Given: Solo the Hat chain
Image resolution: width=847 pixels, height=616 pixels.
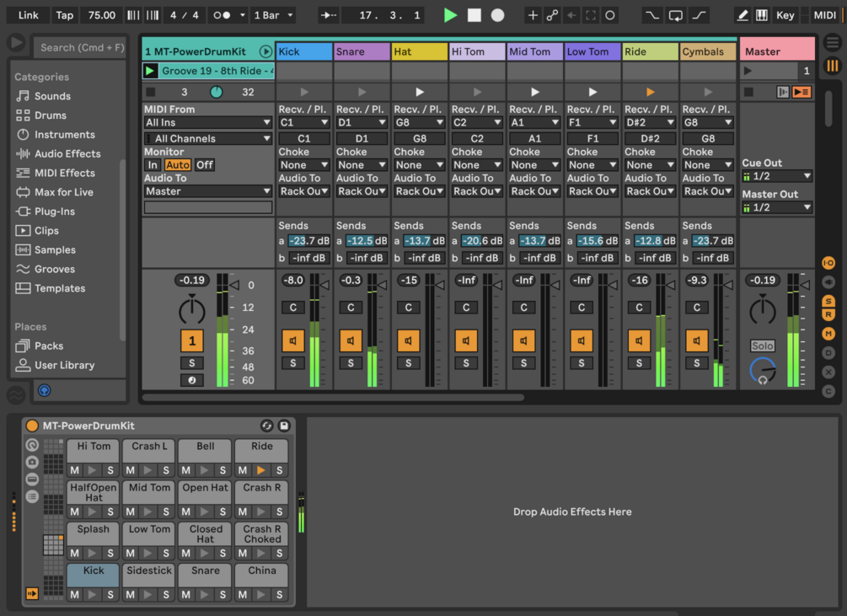Looking at the screenshot, I should [x=409, y=363].
